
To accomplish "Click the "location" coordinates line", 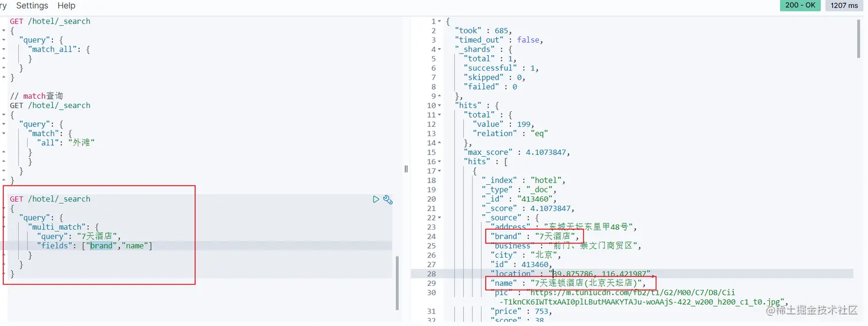I will click(572, 274).
